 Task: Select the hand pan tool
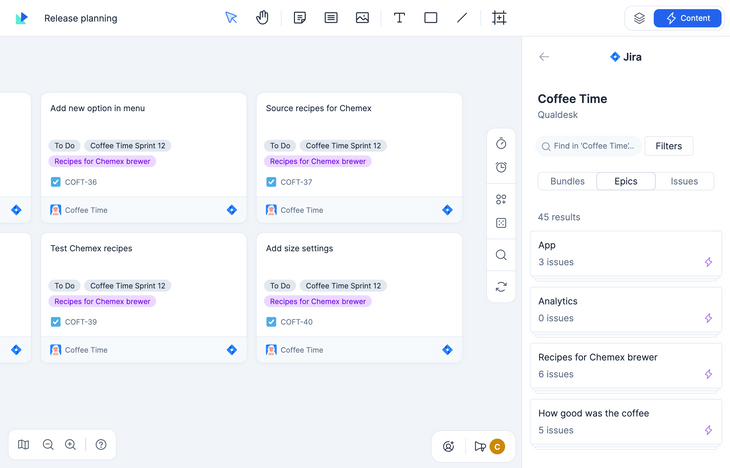click(x=262, y=18)
